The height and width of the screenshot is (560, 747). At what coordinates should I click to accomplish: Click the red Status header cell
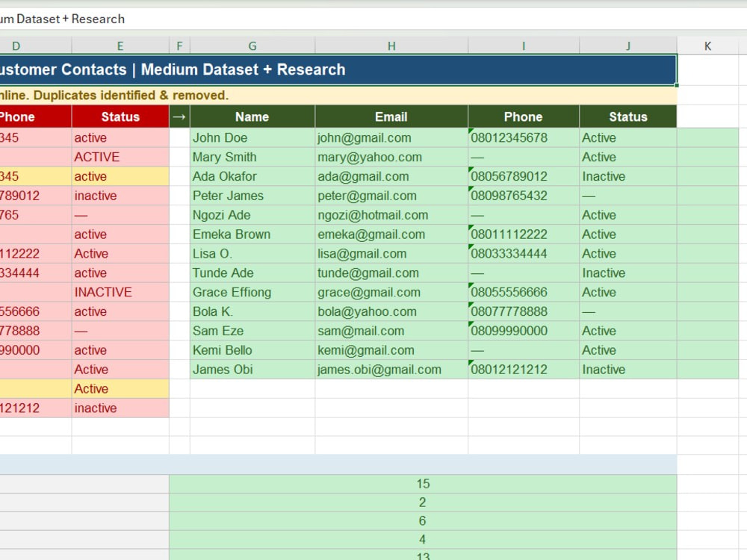(x=120, y=116)
